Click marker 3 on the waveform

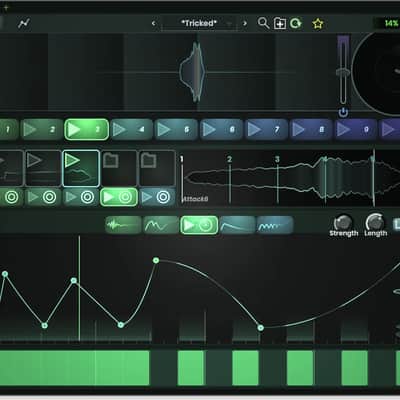pos(277,159)
